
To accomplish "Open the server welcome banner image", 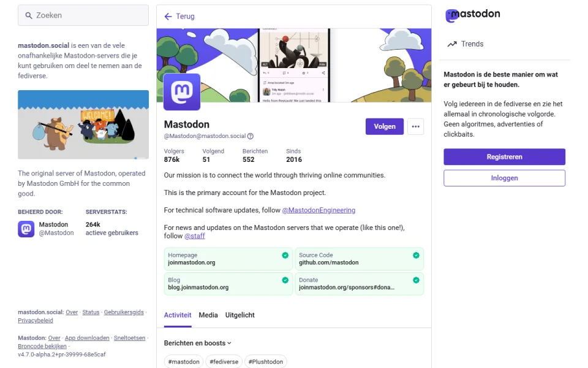I will 83,125.
